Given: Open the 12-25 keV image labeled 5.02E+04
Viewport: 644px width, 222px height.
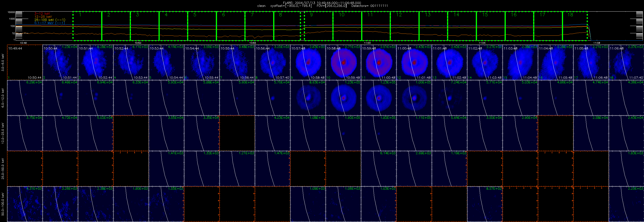Looking at the screenshot, I should coord(96,133).
